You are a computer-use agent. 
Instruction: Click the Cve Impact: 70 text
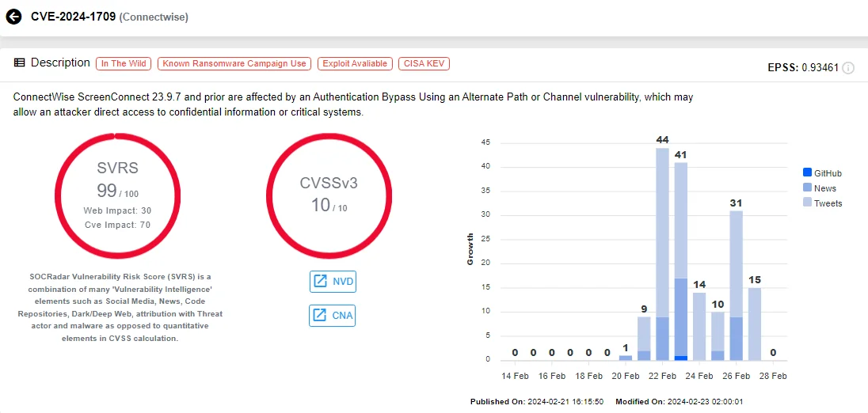[x=117, y=225]
